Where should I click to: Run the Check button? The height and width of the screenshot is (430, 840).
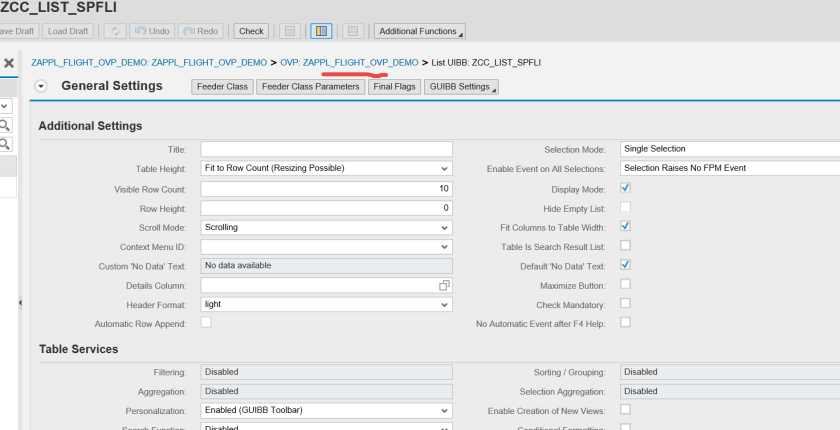point(251,31)
